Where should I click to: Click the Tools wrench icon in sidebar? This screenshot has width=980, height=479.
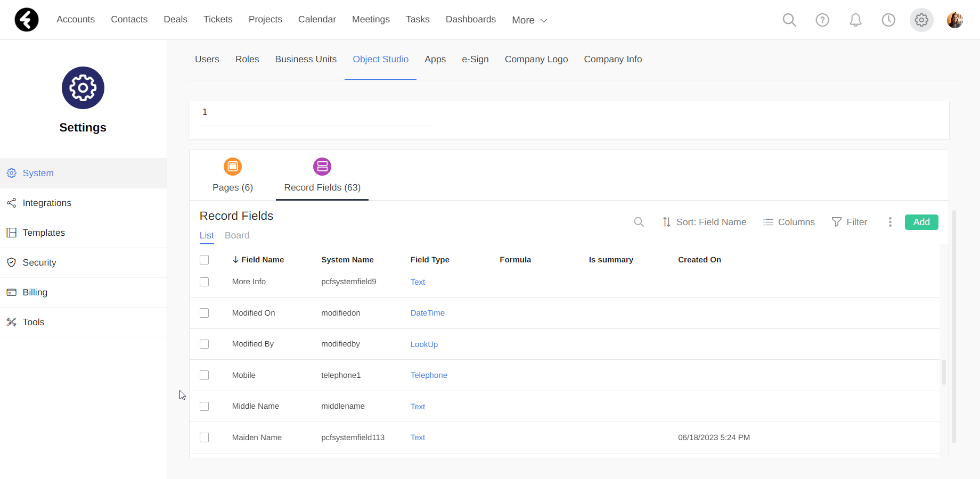pos(11,322)
